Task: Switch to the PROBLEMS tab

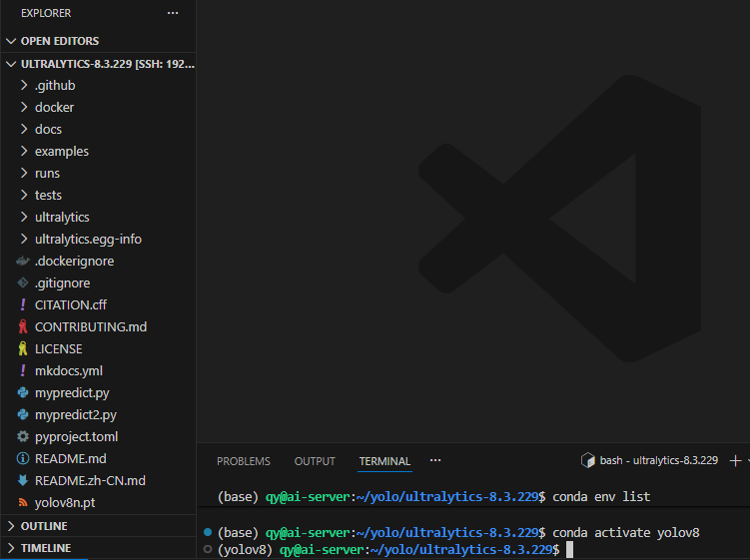Action: click(244, 461)
